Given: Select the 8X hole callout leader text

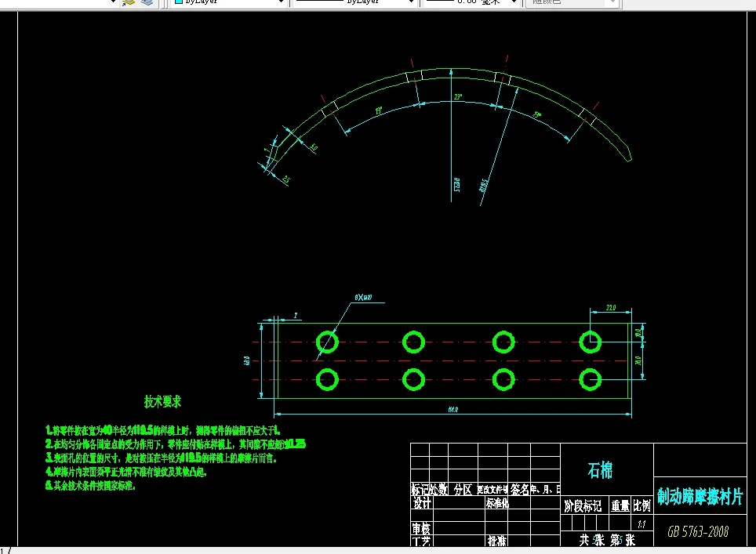Looking at the screenshot, I should click(x=363, y=298).
